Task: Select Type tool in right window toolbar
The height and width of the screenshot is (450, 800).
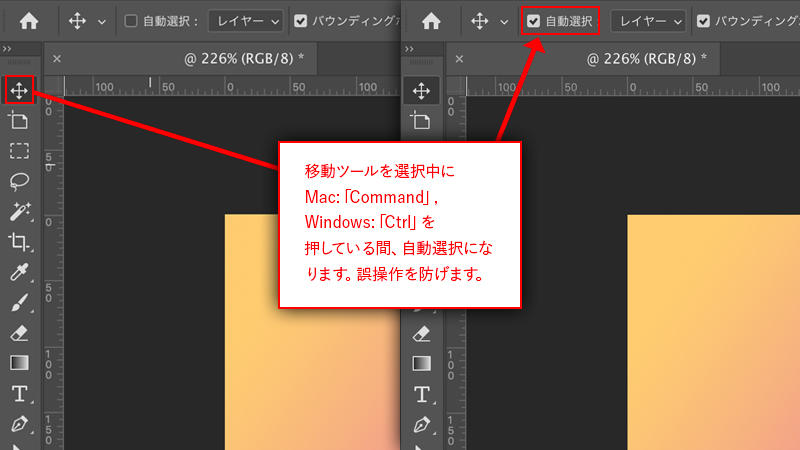Action: [422, 394]
